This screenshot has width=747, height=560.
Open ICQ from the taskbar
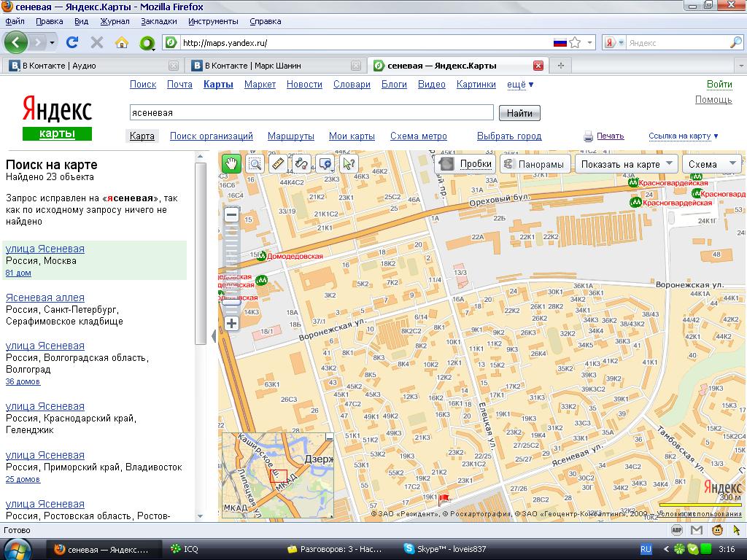[x=185, y=549]
